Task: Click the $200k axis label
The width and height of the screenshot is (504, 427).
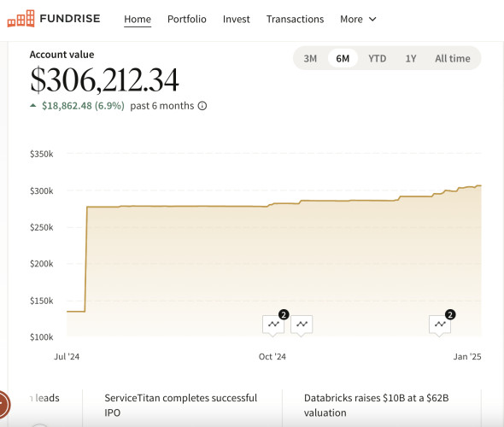Action: [x=42, y=264]
